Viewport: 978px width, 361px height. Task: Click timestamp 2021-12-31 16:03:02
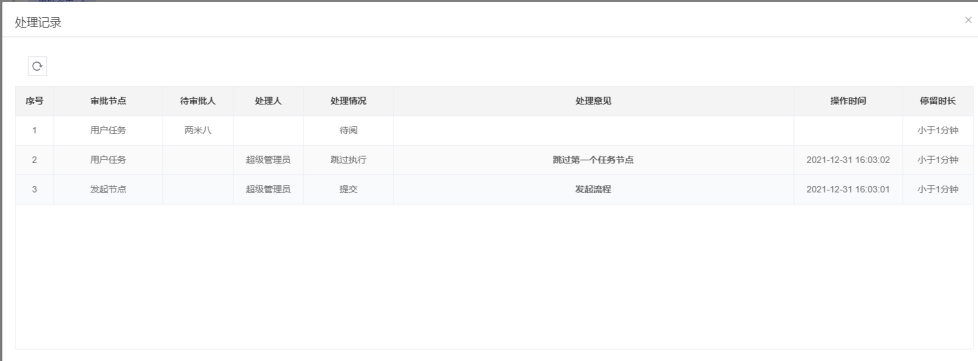point(848,160)
